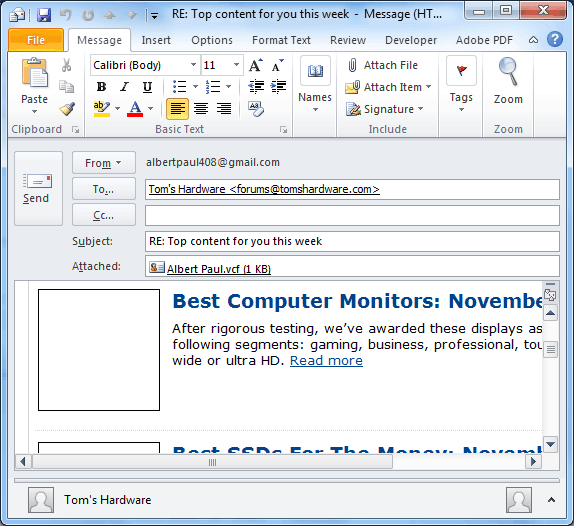Open the Albert Paul.vcf attachment

(210, 269)
